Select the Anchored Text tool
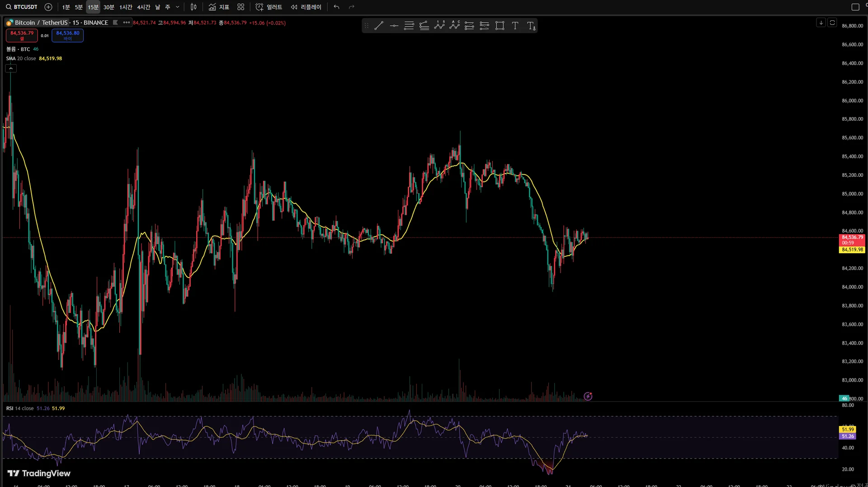The image size is (868, 487). click(x=531, y=26)
